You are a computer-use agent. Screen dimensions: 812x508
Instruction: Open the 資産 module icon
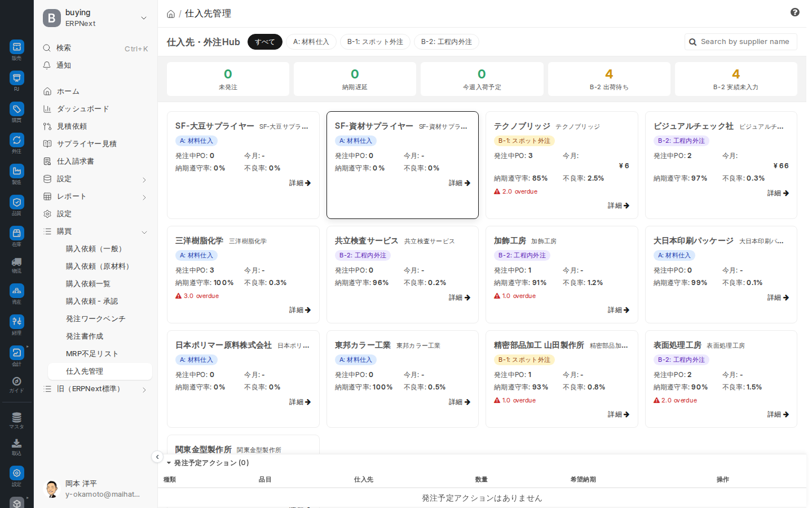click(17, 291)
